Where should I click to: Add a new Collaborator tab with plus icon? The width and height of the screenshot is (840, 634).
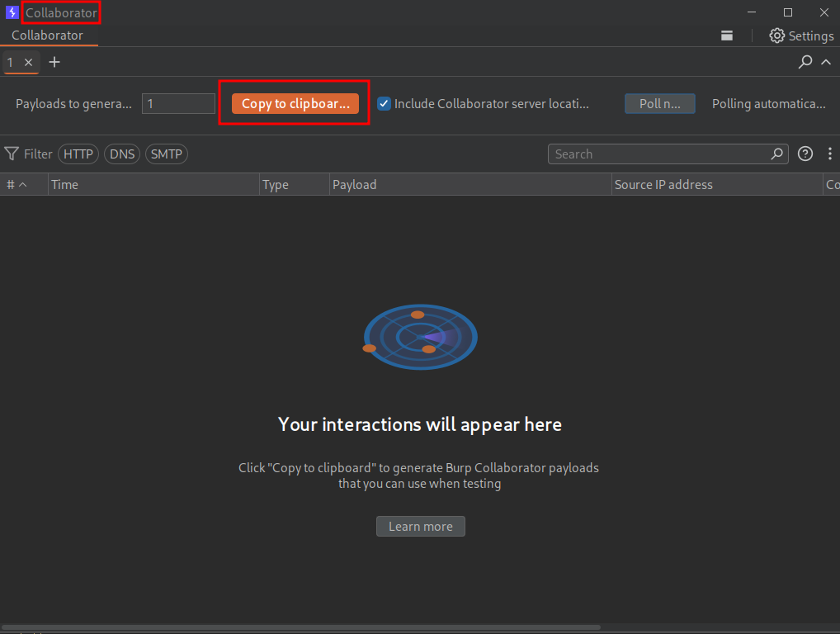point(54,62)
